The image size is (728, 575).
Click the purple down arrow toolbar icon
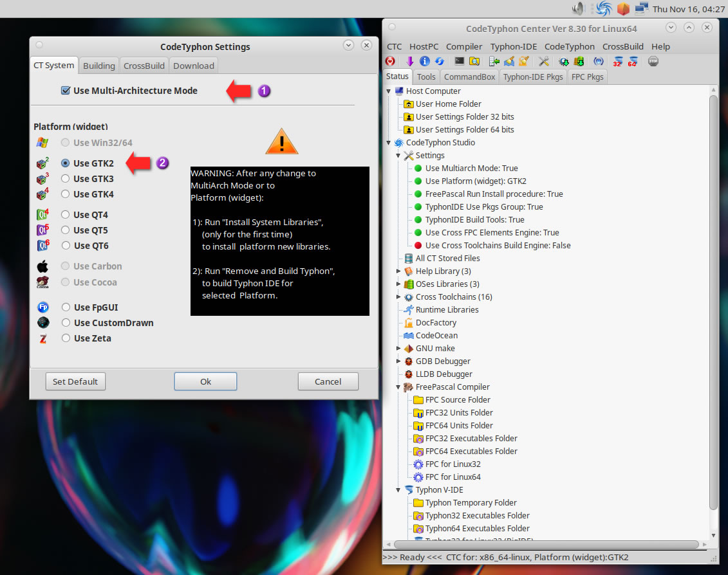[x=409, y=62]
